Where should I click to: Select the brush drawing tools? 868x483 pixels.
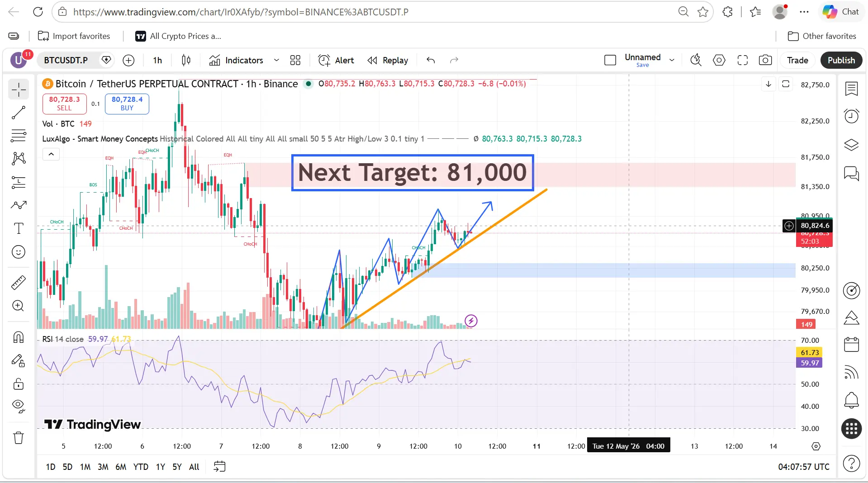click(19, 205)
